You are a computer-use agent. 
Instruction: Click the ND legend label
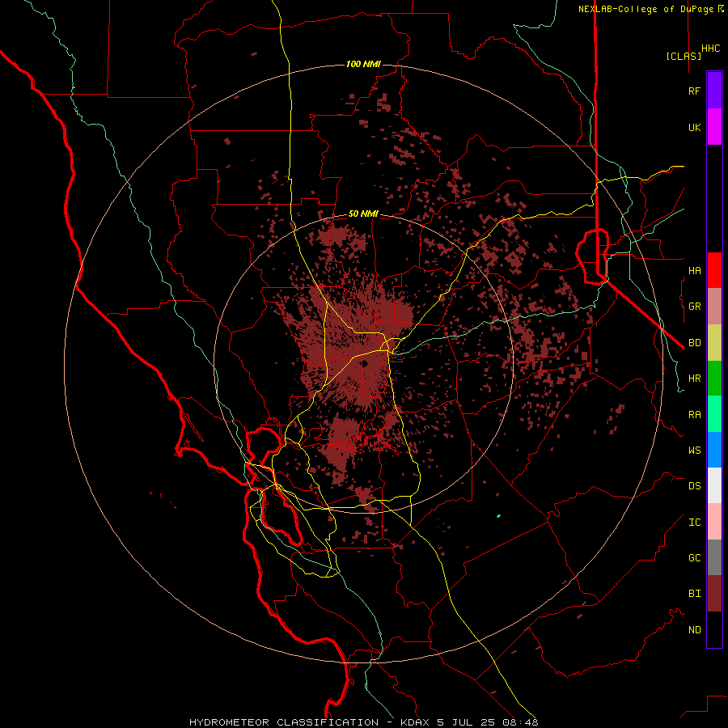695,630
